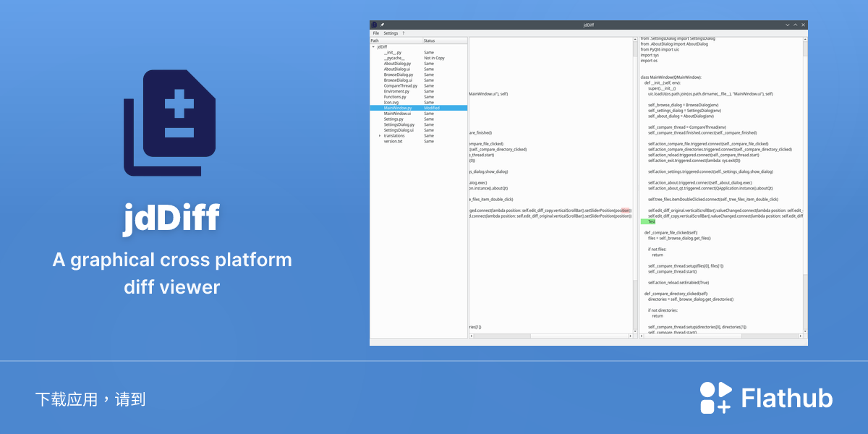Collapse the jdDiff root folder arrow
868x434 pixels.
(x=373, y=47)
